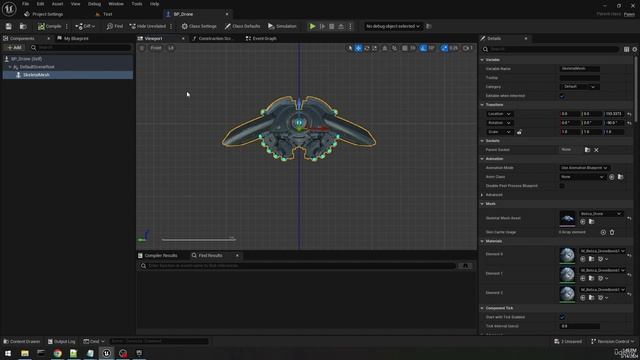The width and height of the screenshot is (640, 360).
Task: Browse for Parent Socket icon
Action: pos(587,150)
